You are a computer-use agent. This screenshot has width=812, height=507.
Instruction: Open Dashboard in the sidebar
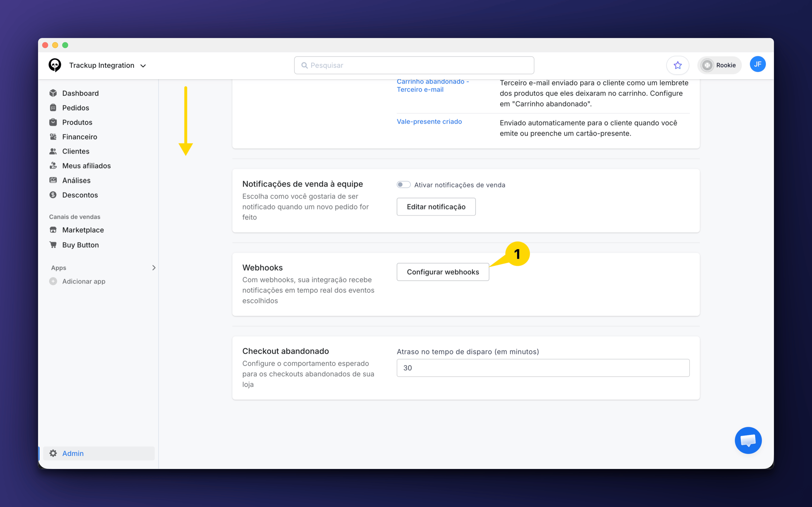[81, 93]
